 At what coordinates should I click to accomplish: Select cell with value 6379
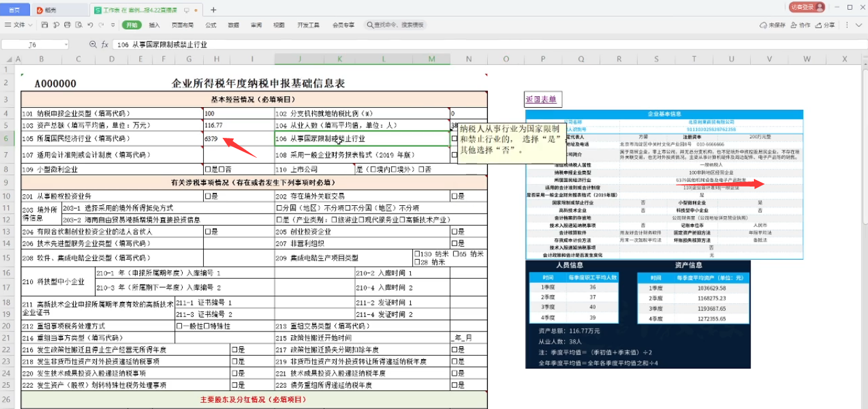239,138
